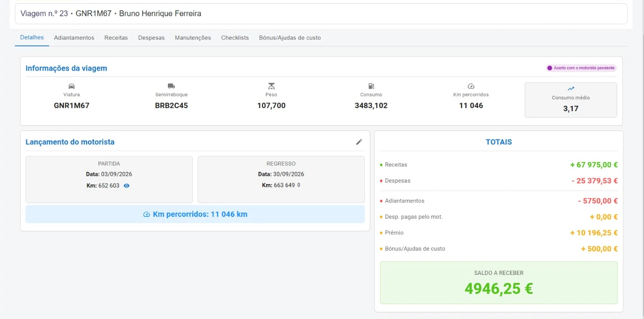Click the truck icon above Semirreboque
This screenshot has height=319, width=644.
[171, 86]
